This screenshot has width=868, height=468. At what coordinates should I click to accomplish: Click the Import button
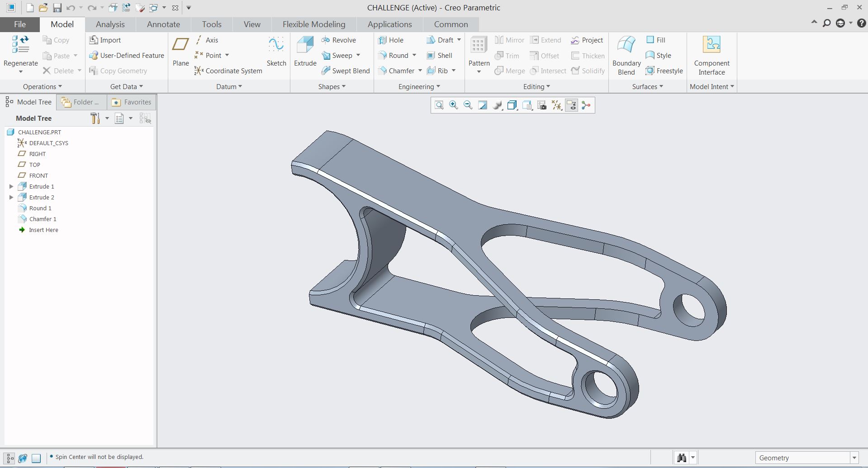[x=105, y=40]
